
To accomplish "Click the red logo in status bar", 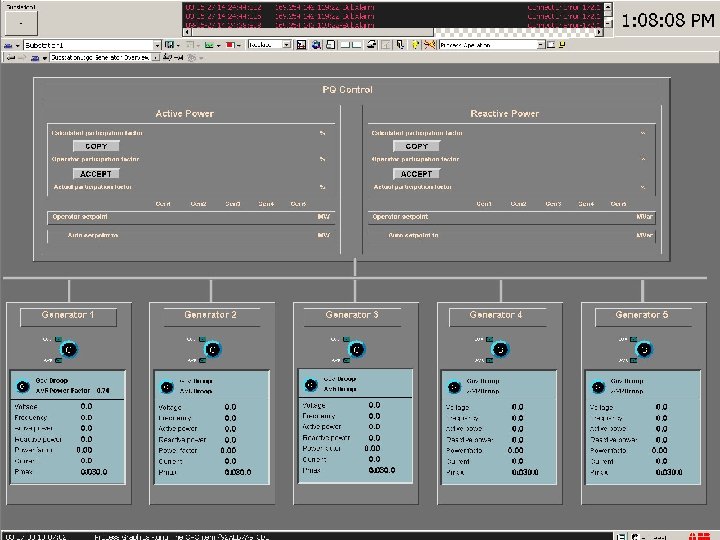I will pos(699,536).
